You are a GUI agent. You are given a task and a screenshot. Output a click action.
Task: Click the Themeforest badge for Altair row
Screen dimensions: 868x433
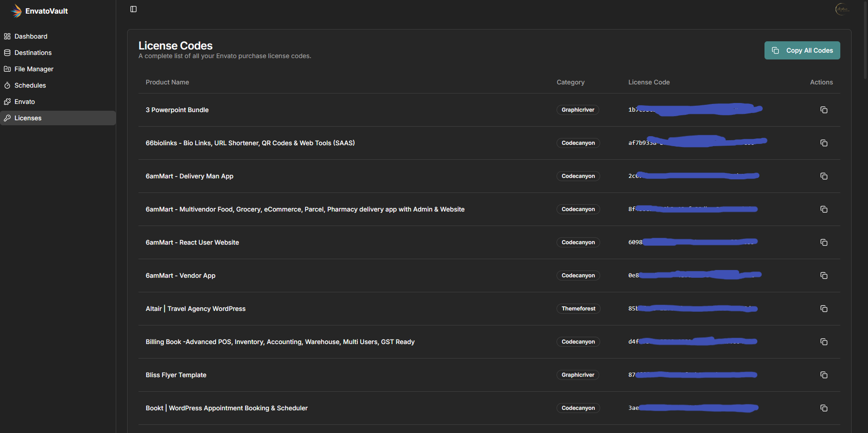[578, 309]
